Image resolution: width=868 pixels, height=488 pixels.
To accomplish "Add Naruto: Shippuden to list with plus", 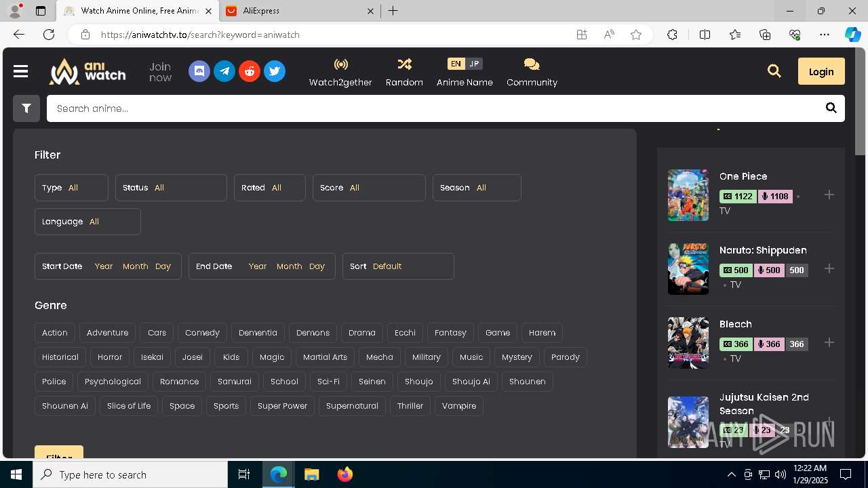I will [x=829, y=269].
